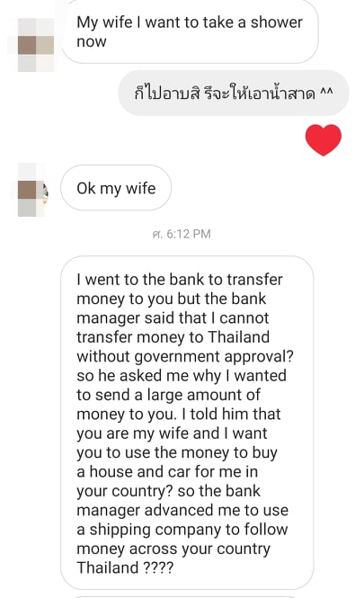Tap the line 'manager advanced me to use'
The image size is (364, 598).
182,510
